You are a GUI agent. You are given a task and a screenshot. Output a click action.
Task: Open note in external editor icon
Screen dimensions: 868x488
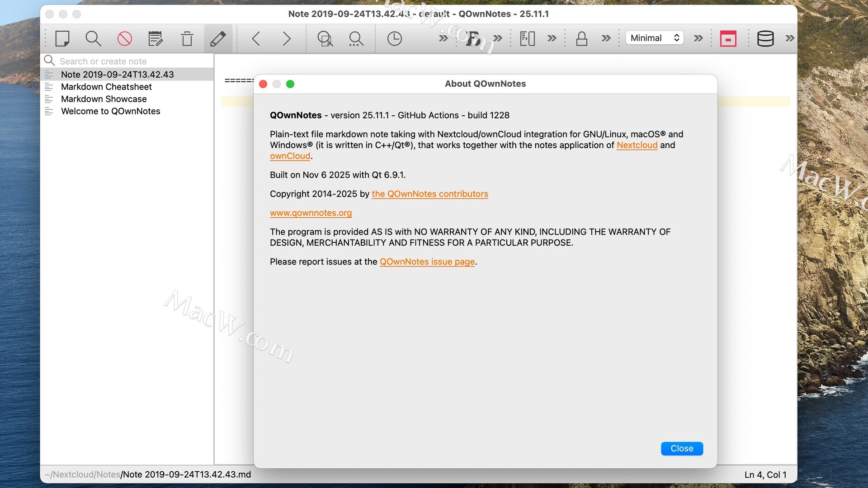click(156, 38)
